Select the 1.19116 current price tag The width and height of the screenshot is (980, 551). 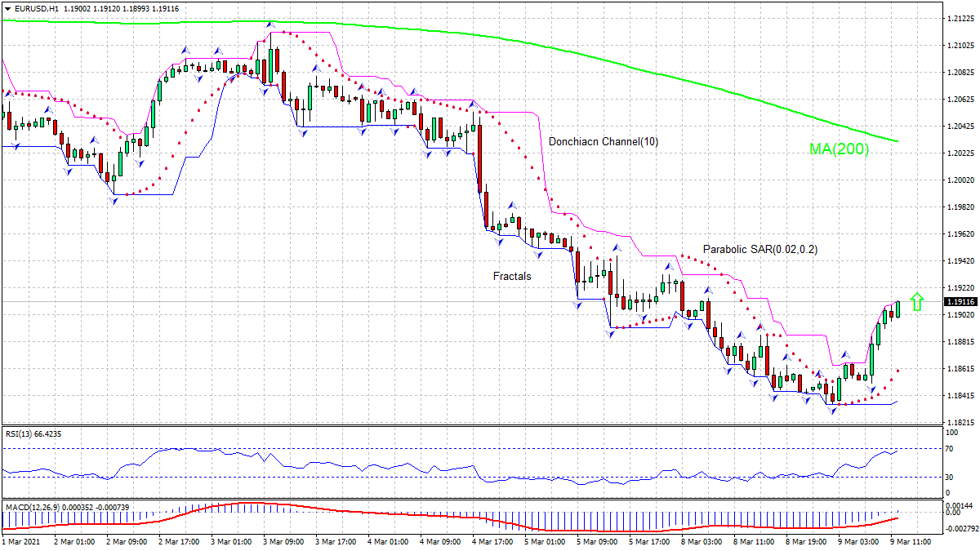pos(961,301)
